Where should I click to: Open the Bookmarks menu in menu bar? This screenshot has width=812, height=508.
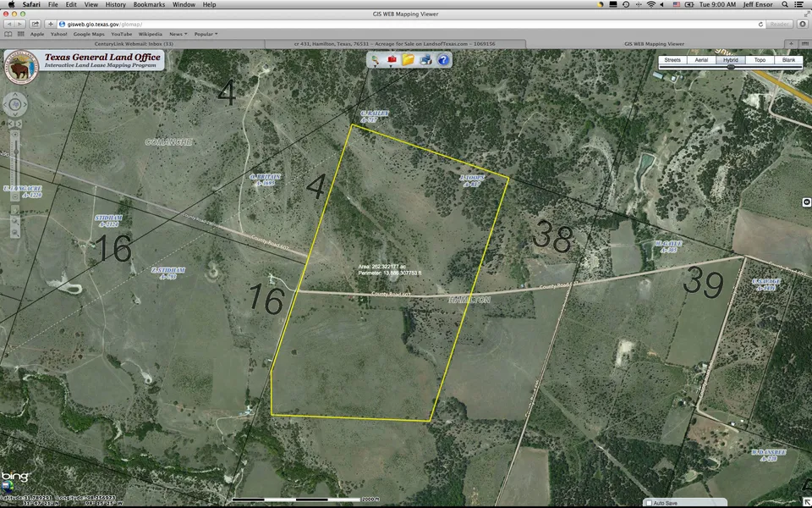[148, 4]
